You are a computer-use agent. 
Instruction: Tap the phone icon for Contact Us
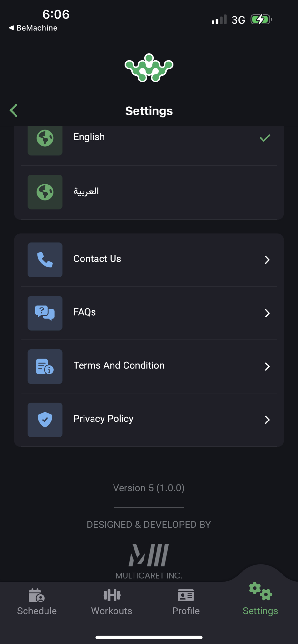(45, 260)
